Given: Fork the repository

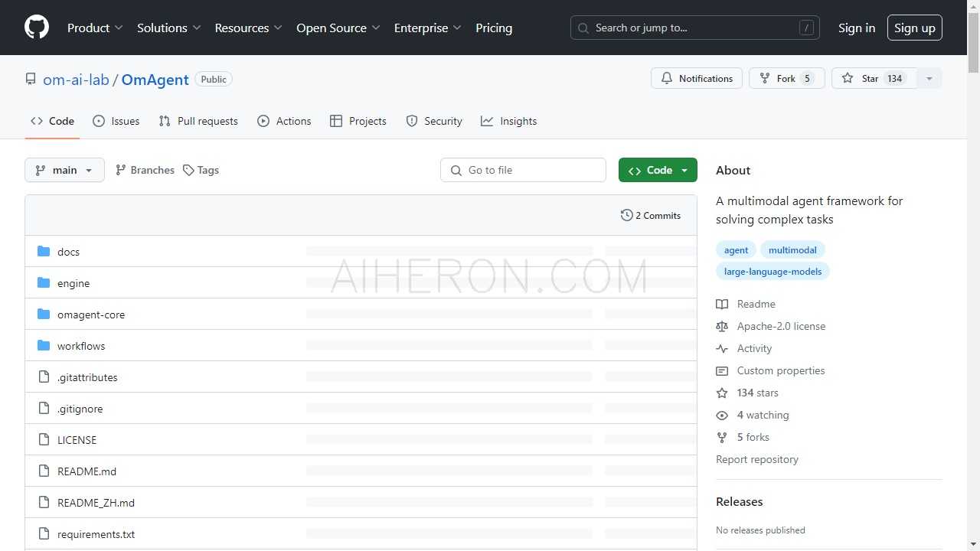Looking at the screenshot, I should (x=787, y=78).
